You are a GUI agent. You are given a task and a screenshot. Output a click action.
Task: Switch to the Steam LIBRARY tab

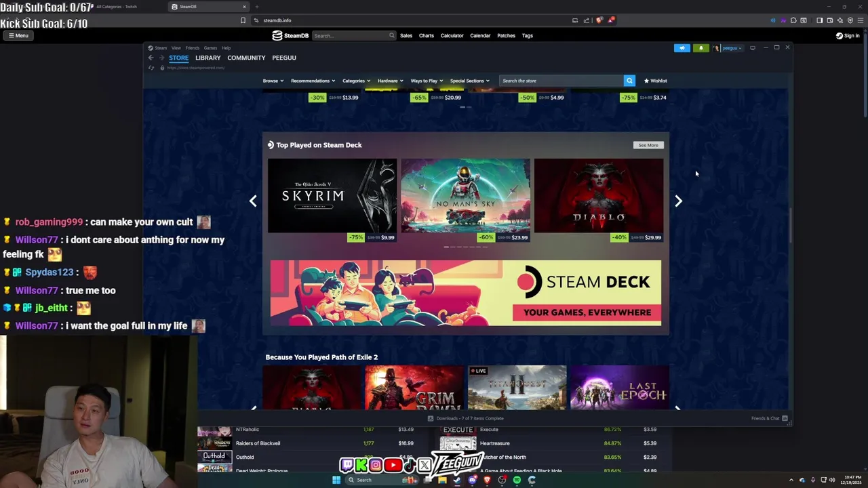[x=208, y=58]
